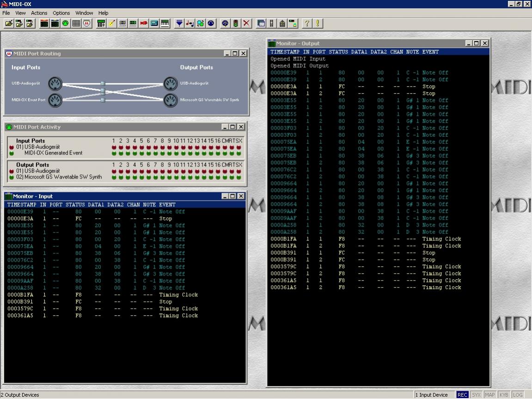Image resolution: width=532 pixels, height=399 pixels.
Task: Click the green Port Activity toolbar icon
Action: [x=66, y=24]
